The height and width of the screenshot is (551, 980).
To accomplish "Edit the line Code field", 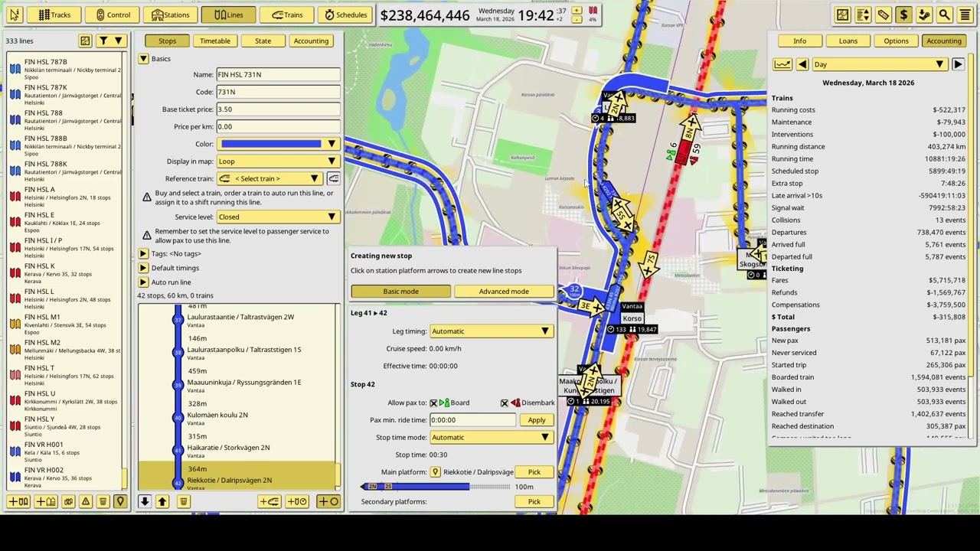I will [x=278, y=92].
